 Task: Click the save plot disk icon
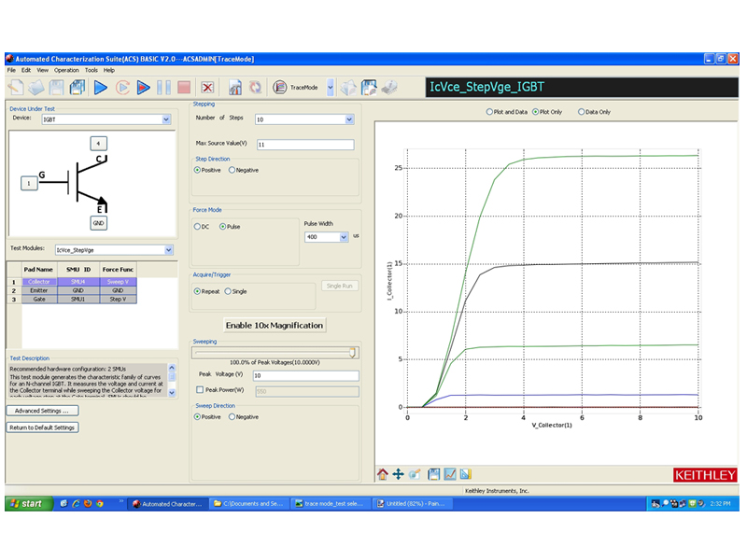434,474
